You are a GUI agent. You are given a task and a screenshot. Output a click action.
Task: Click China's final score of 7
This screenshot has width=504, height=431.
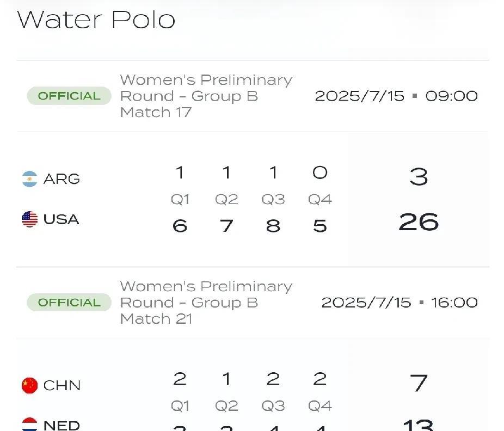pos(418,383)
